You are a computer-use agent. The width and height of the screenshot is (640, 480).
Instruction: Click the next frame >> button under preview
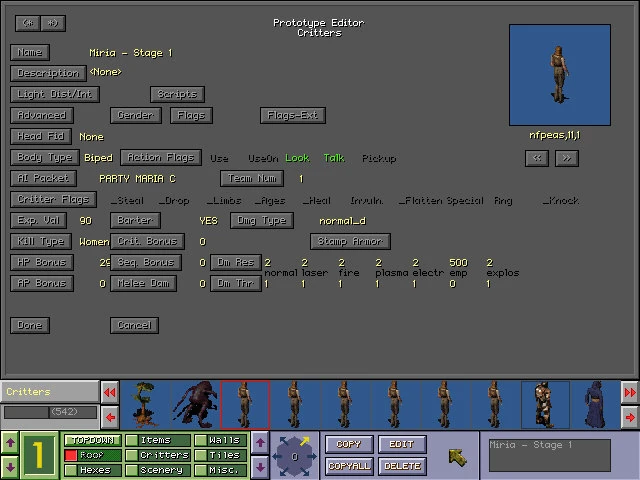click(x=567, y=158)
